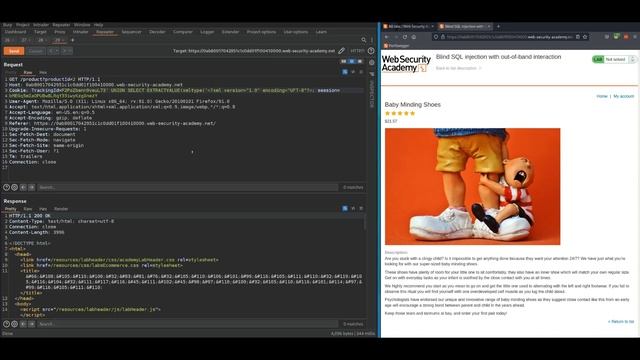Open the Intruder menu in the menu bar
The width and height of the screenshot is (640, 360).
pos(41,25)
